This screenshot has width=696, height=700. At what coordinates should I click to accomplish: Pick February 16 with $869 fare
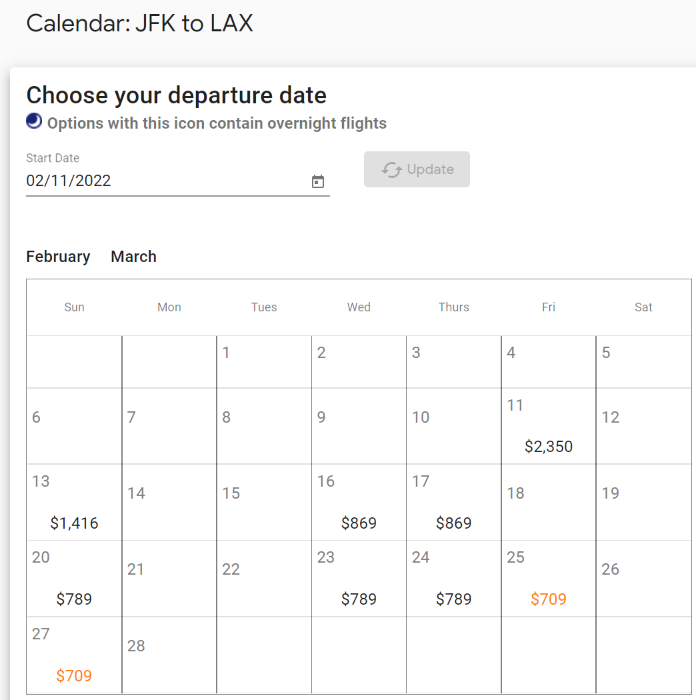358,503
